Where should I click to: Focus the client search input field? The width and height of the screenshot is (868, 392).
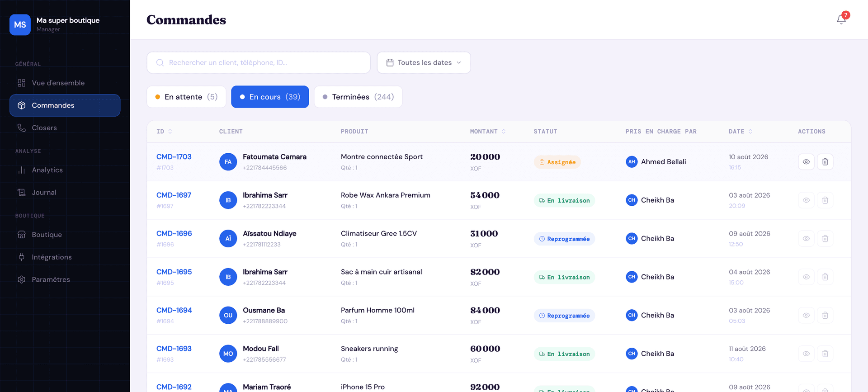tap(259, 62)
